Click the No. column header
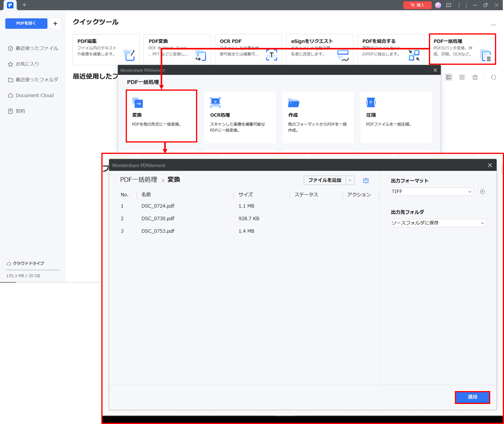The height and width of the screenshot is (424, 504). click(125, 195)
